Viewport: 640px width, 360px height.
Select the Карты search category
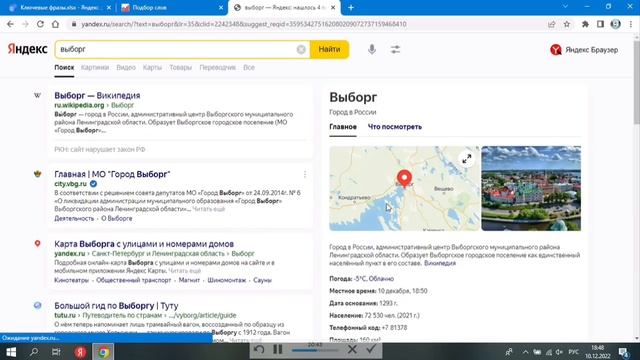(x=152, y=68)
